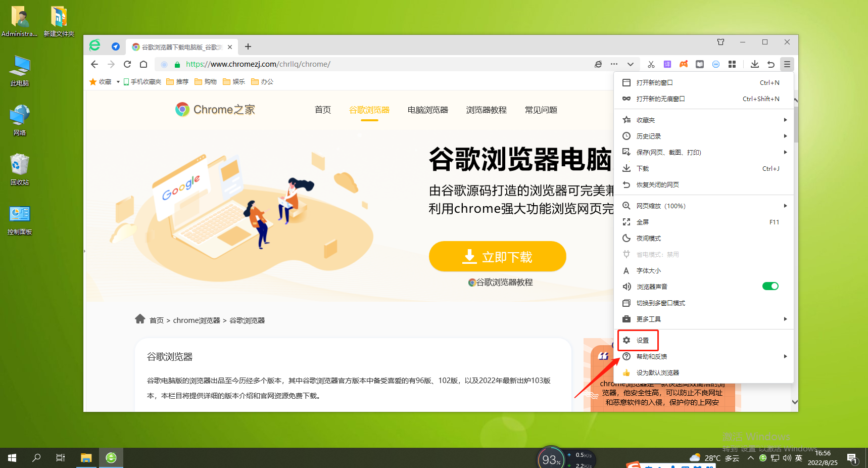Open taskbar search magnifier

(36, 458)
